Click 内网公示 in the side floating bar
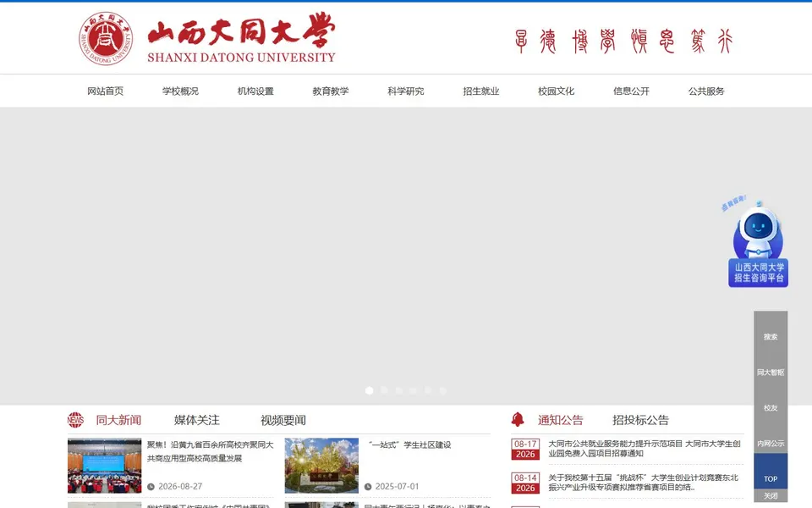Viewport: 812px width, 508px height. pyautogui.click(x=771, y=443)
